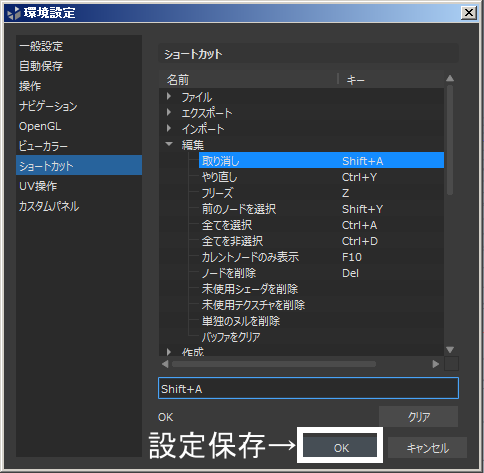Screen dimensions: 484x473
Task: Click the horizontal scrollbar right arrow
Action: pyautogui.click(x=435, y=364)
